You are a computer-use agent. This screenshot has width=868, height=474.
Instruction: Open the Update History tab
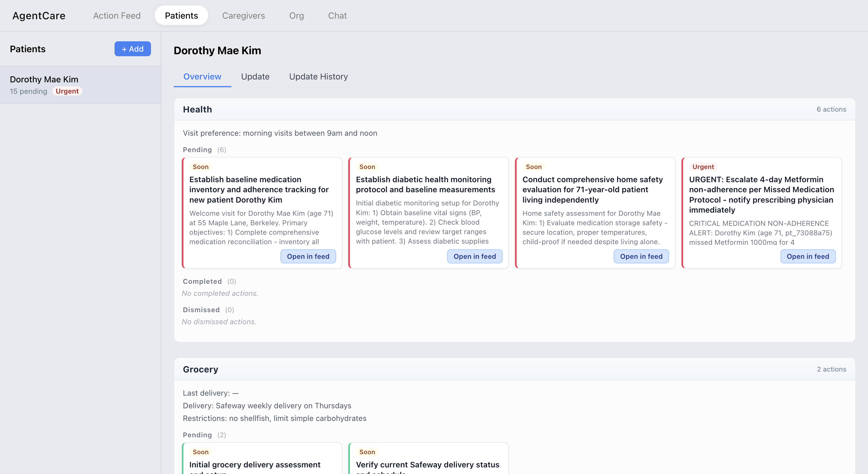pyautogui.click(x=318, y=77)
